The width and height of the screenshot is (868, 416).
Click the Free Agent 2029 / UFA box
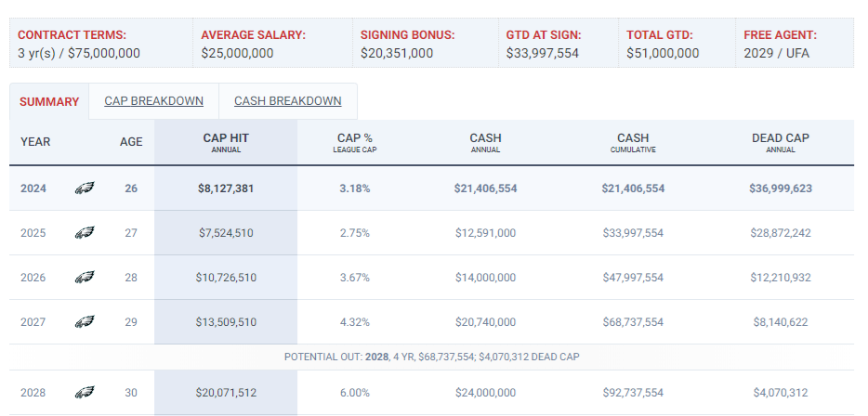[795, 44]
